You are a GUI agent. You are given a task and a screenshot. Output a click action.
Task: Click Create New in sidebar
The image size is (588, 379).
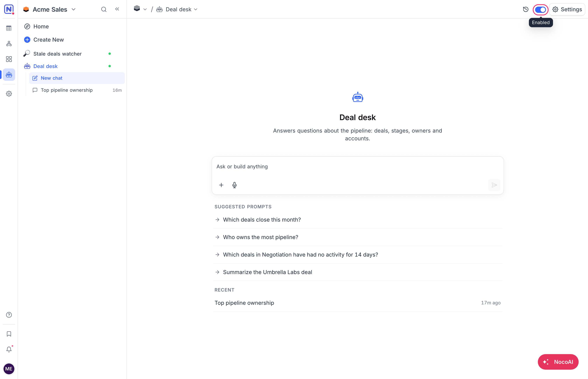click(x=72, y=40)
